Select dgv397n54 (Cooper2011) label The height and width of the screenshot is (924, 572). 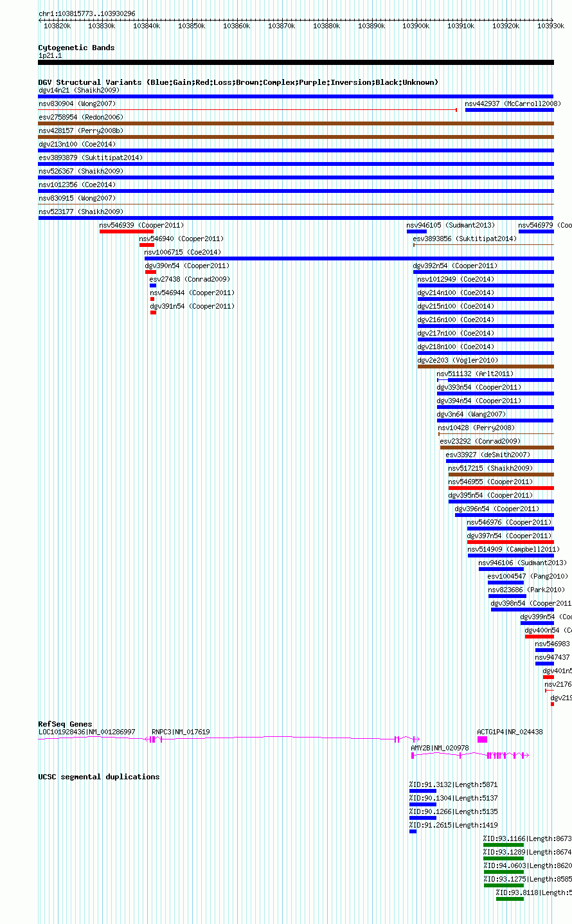click(x=510, y=536)
